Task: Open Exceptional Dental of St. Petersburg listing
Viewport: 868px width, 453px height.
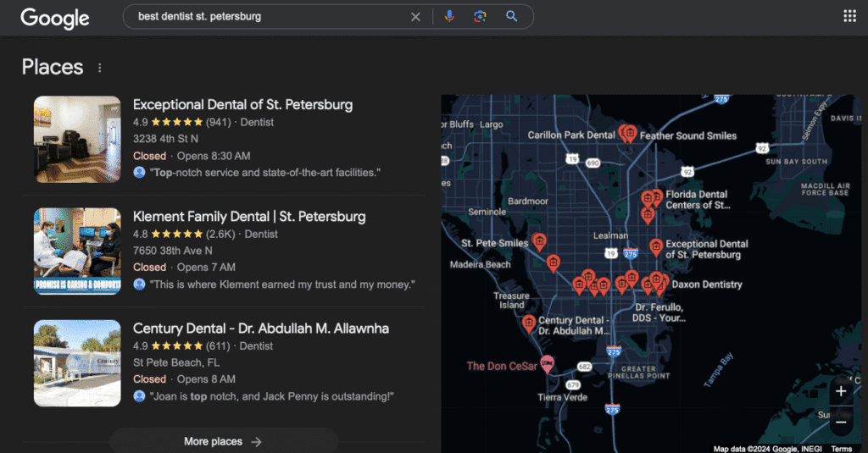Action: click(242, 105)
